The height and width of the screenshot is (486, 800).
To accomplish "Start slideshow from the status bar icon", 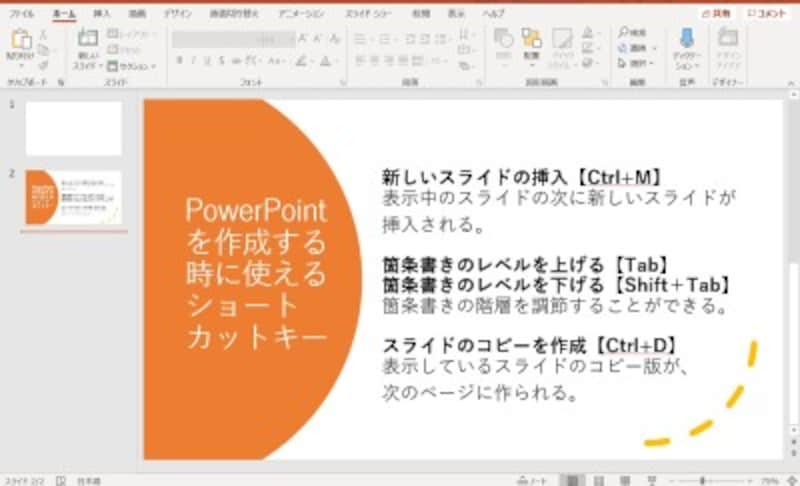I will point(652,480).
